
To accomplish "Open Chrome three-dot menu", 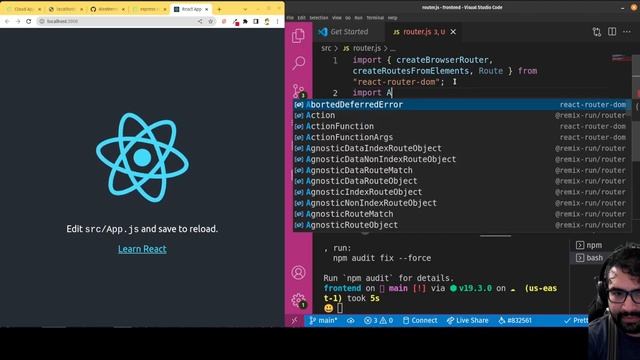I will (x=278, y=21).
